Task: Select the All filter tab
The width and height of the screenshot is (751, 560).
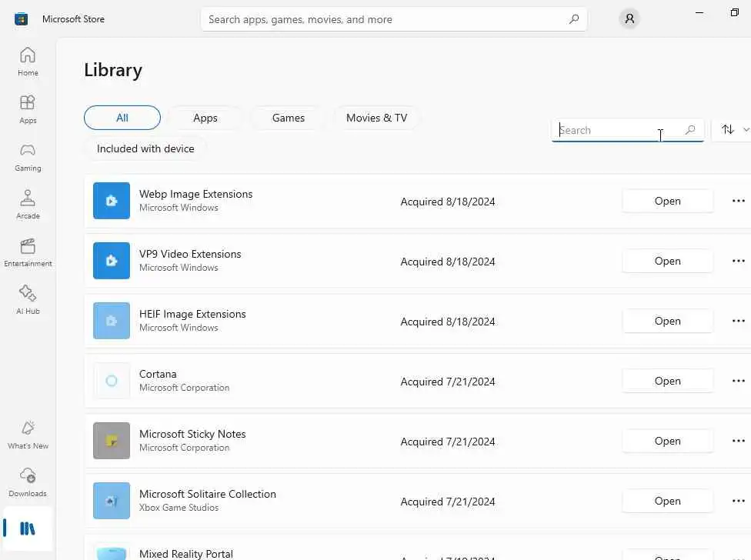Action: coord(122,118)
